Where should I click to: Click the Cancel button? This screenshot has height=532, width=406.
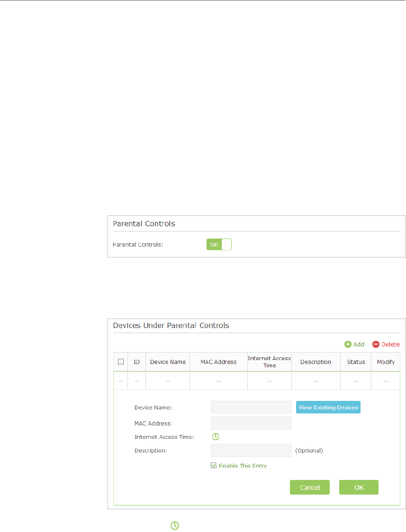[x=309, y=487]
